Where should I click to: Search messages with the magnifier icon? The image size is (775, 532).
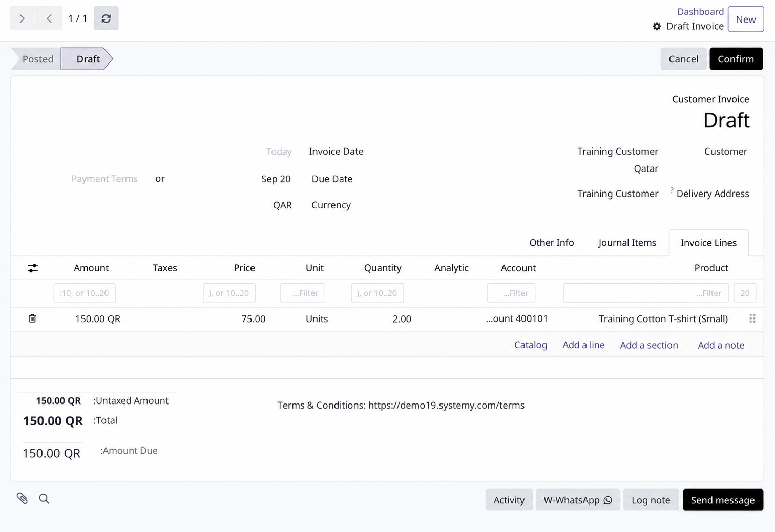click(x=44, y=499)
